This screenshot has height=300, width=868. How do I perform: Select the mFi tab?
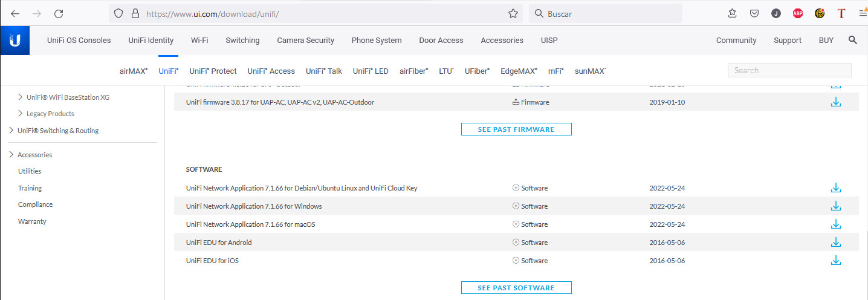[556, 71]
